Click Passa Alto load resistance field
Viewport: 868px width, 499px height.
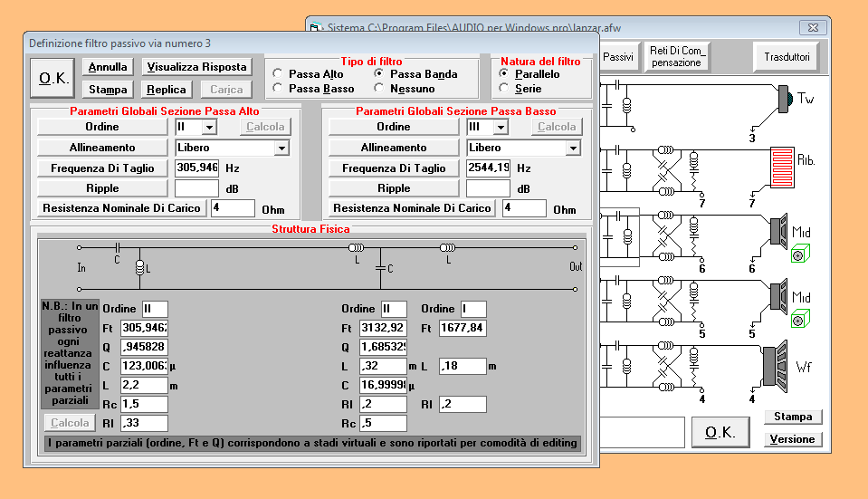tap(233, 208)
